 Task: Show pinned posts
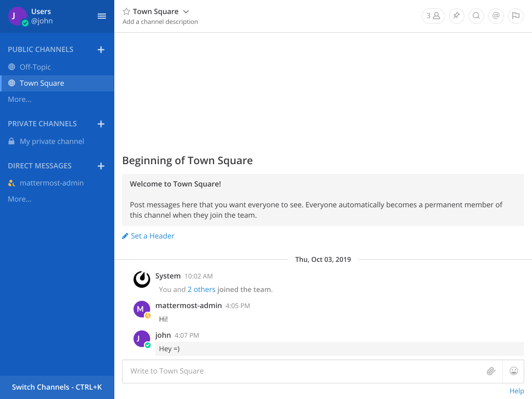pyautogui.click(x=456, y=16)
